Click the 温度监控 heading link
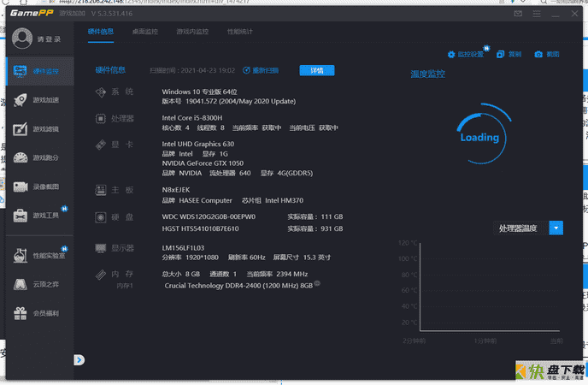Viewport: 588px width, 385px height. pyautogui.click(x=428, y=74)
